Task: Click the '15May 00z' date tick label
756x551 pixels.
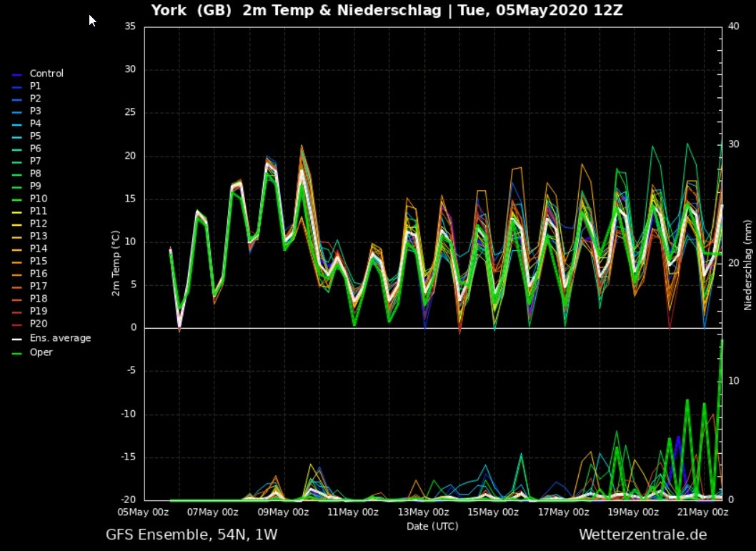Action: [x=493, y=512]
